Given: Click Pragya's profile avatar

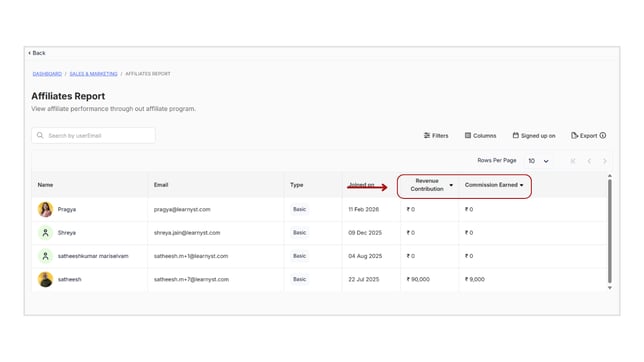Looking at the screenshot, I should click(x=45, y=209).
